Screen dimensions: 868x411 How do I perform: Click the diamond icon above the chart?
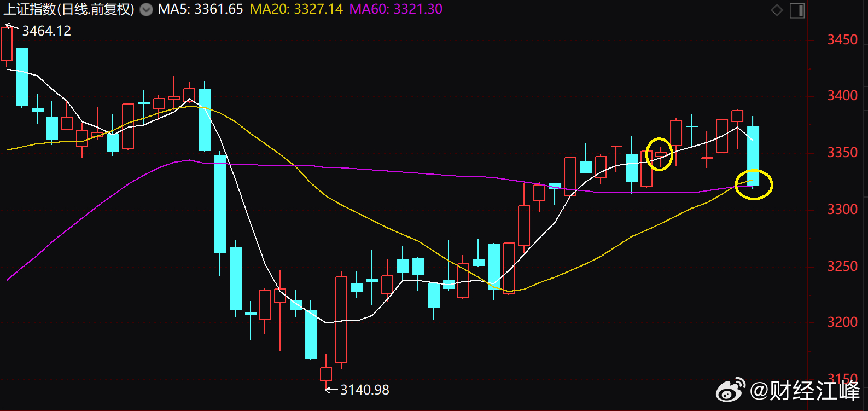(777, 10)
